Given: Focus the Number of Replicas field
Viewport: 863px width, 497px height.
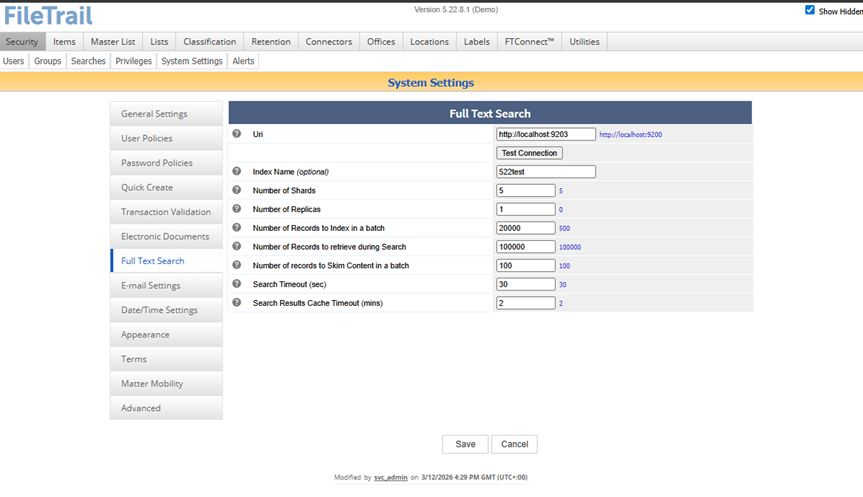Looking at the screenshot, I should pyautogui.click(x=526, y=209).
